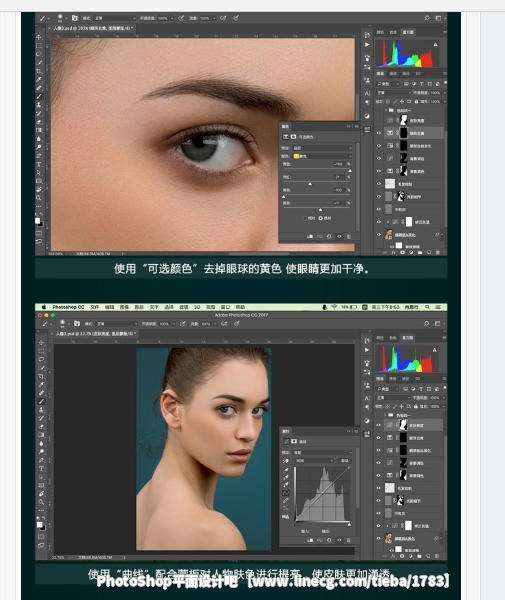Click Apple menu icon in macOS menu bar
Viewport: 505px width, 600px height.
(x=44, y=307)
